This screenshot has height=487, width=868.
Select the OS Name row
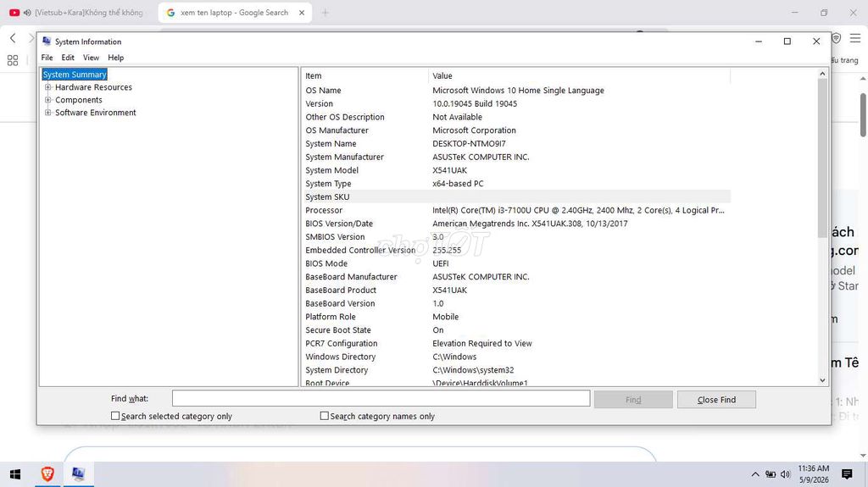click(516, 91)
